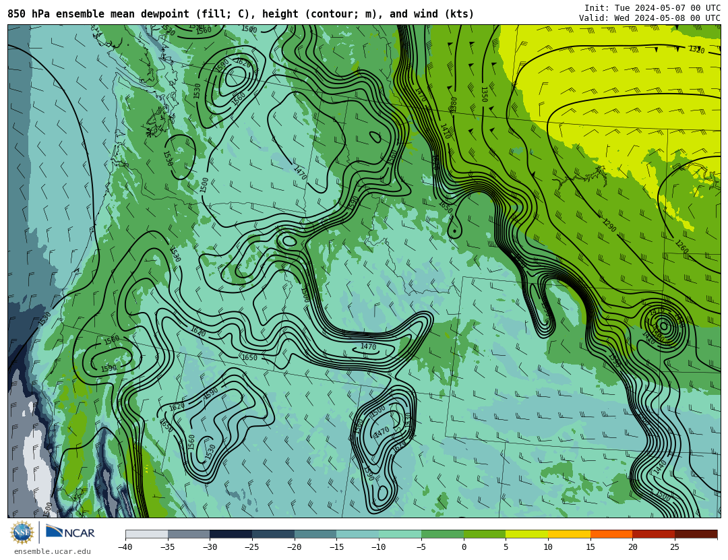Pick the -5 to 0 medium green colorbar swatch

[x=442, y=534]
